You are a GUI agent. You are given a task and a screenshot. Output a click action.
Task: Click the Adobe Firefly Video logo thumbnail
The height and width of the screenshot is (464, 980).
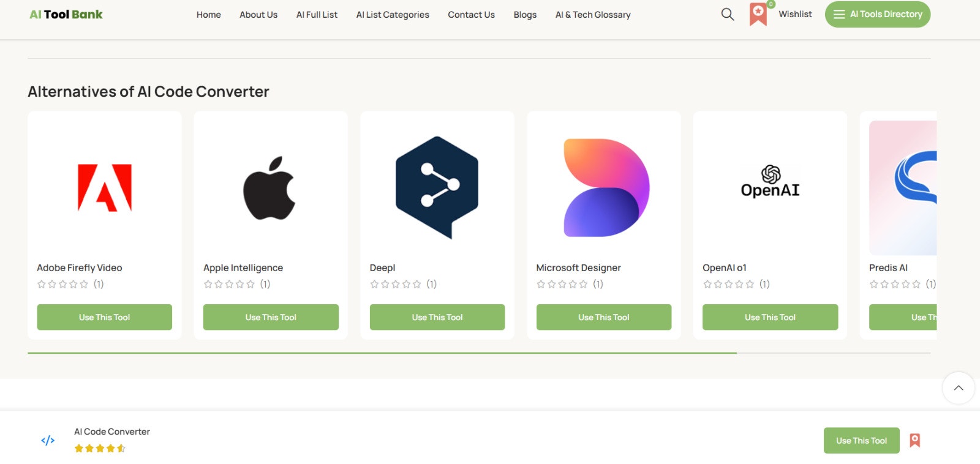coord(105,188)
